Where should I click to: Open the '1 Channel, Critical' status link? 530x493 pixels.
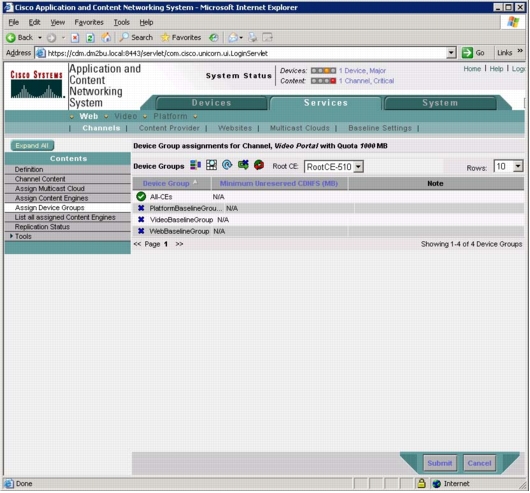coord(366,81)
